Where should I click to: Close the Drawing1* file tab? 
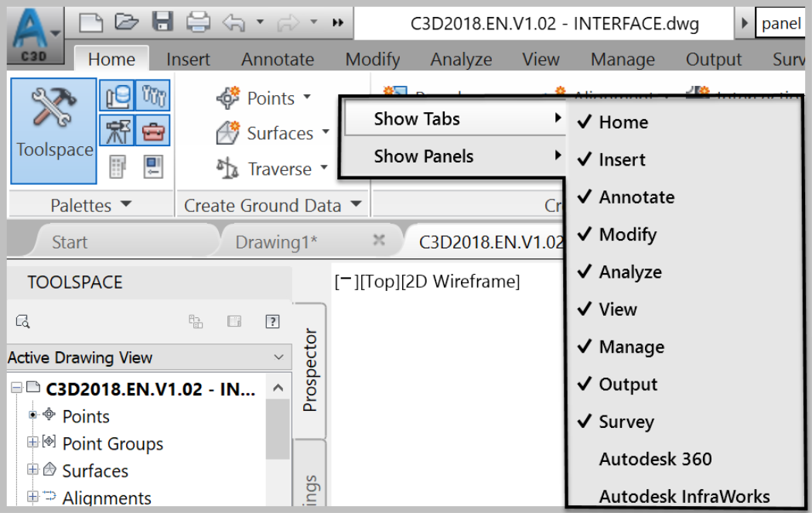[x=379, y=240]
